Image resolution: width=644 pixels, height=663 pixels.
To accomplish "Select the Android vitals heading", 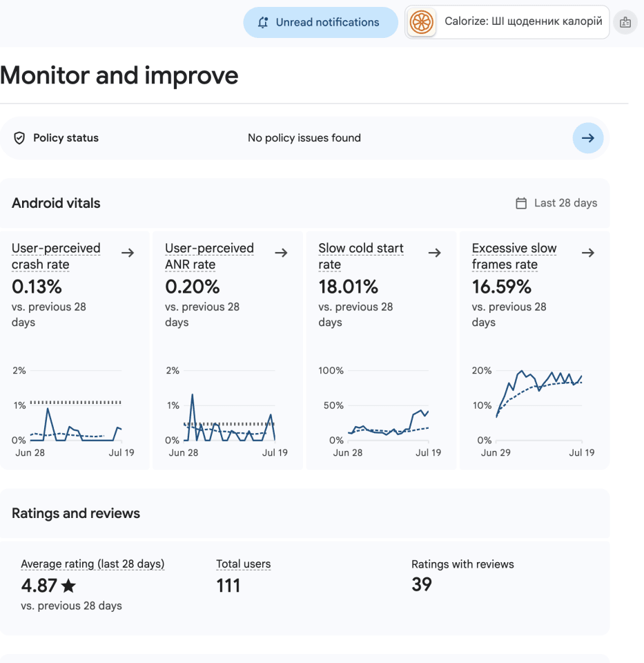I will (x=56, y=203).
